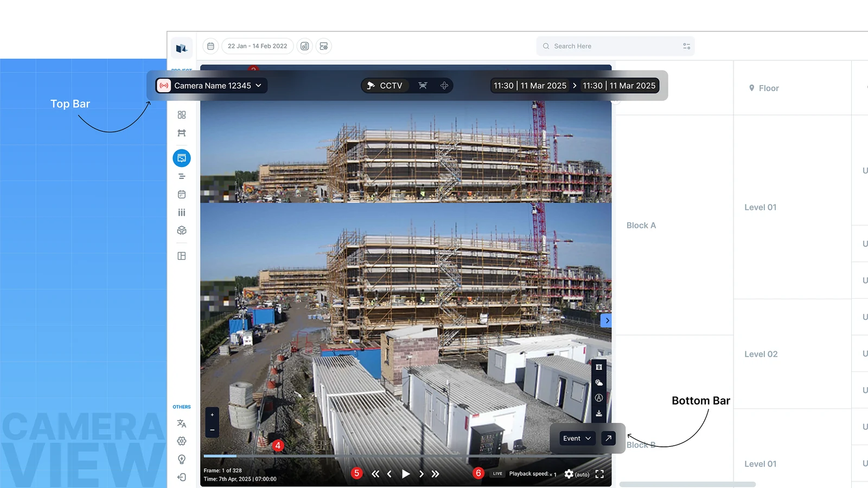This screenshot has width=868, height=488.
Task: Open the 3D box model icon in the sidebar
Action: click(x=182, y=230)
